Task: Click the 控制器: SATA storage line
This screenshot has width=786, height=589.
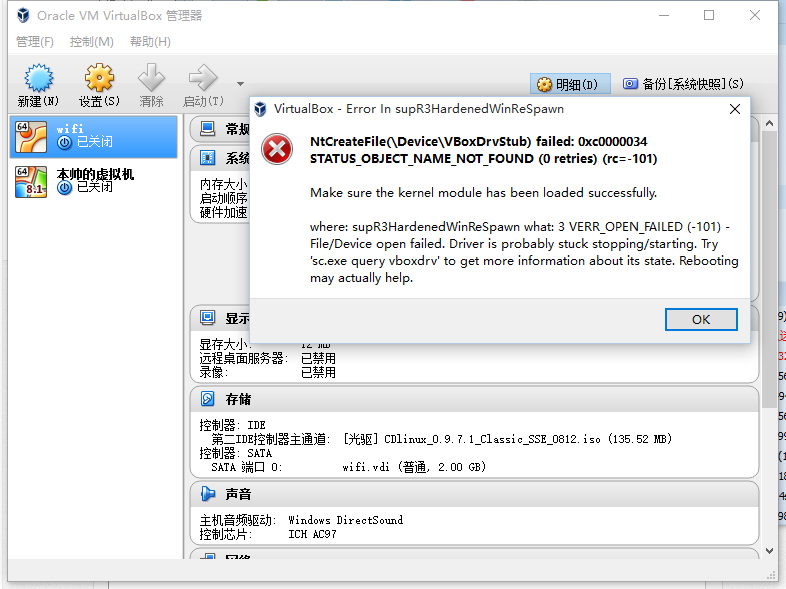Action: [236, 453]
